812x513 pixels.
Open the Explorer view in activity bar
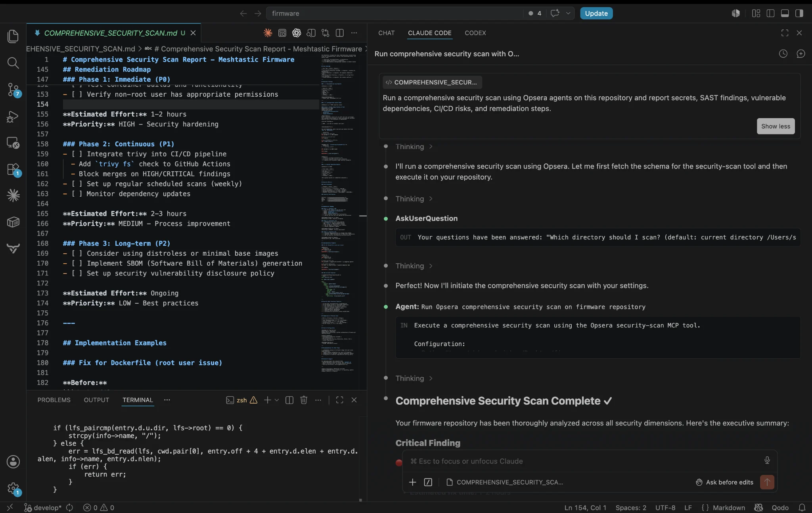[13, 36]
